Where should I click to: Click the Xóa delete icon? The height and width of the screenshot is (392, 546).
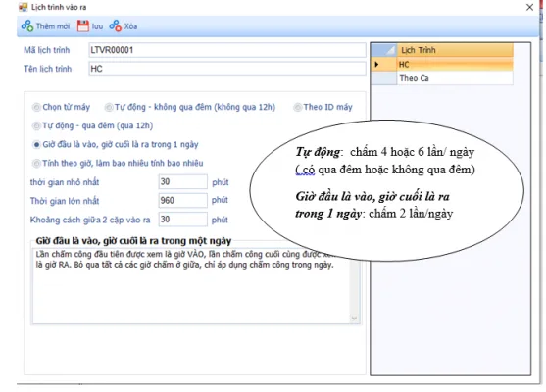[x=116, y=26]
